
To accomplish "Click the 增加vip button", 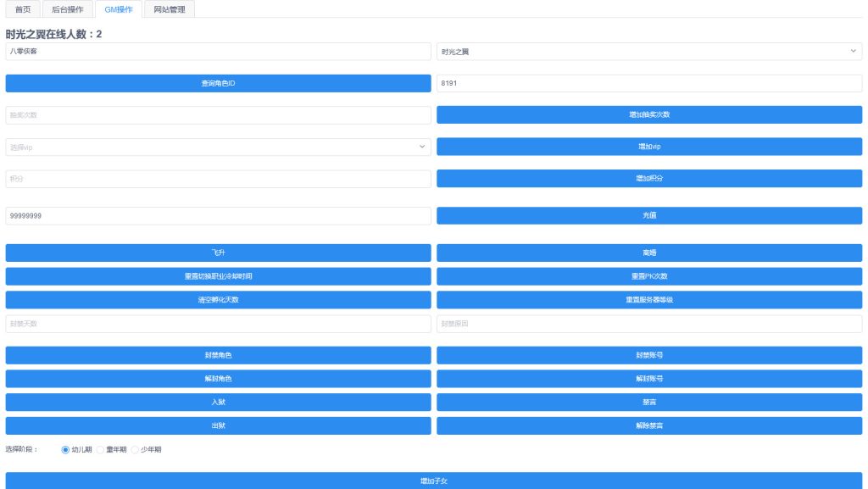I will pos(648,147).
